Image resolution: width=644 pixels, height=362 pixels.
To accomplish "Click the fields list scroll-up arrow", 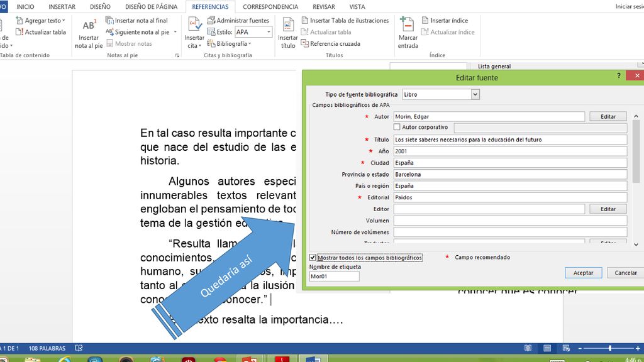I will [x=636, y=116].
